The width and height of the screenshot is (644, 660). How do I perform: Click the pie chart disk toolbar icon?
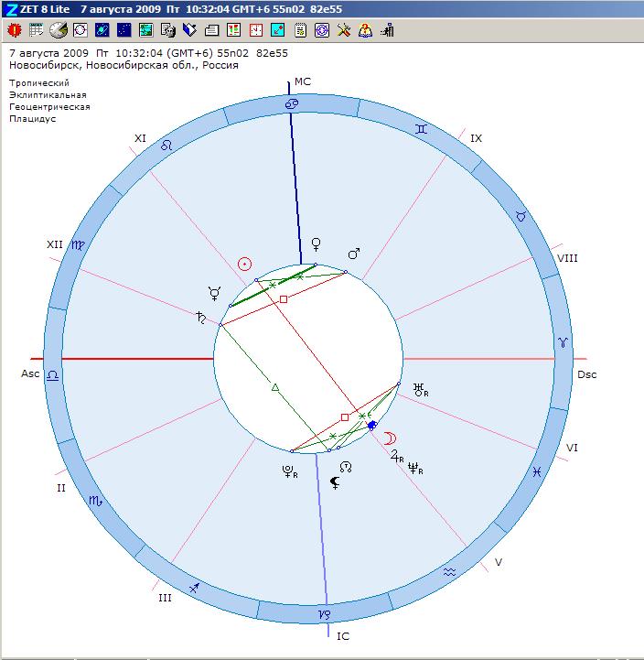[x=58, y=30]
